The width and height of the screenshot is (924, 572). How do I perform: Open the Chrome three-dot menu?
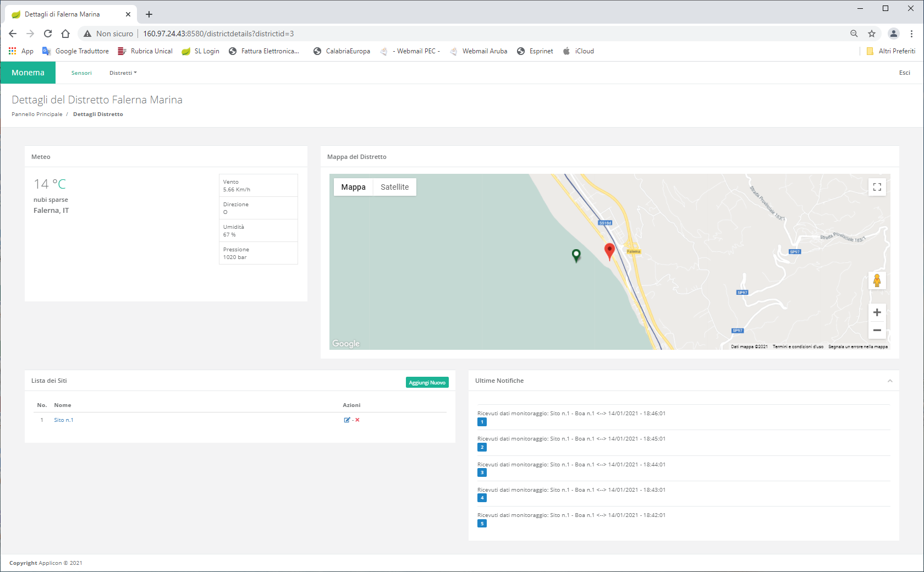tap(911, 34)
